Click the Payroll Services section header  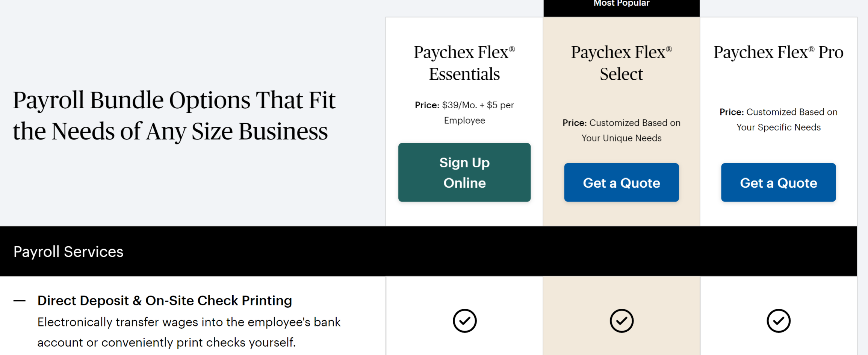click(x=68, y=251)
